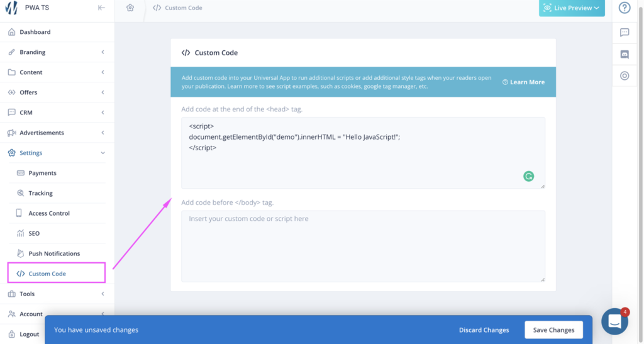Collapse the Settings chevron
The image size is (644, 344).
[103, 153]
